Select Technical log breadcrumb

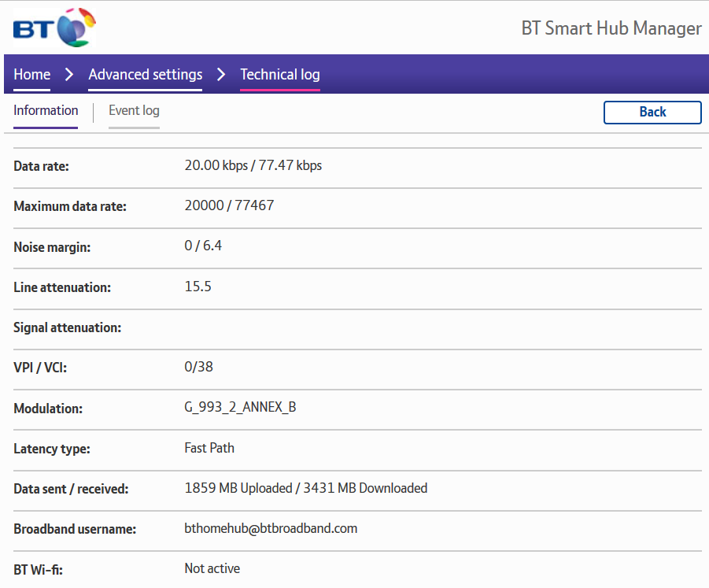(280, 74)
